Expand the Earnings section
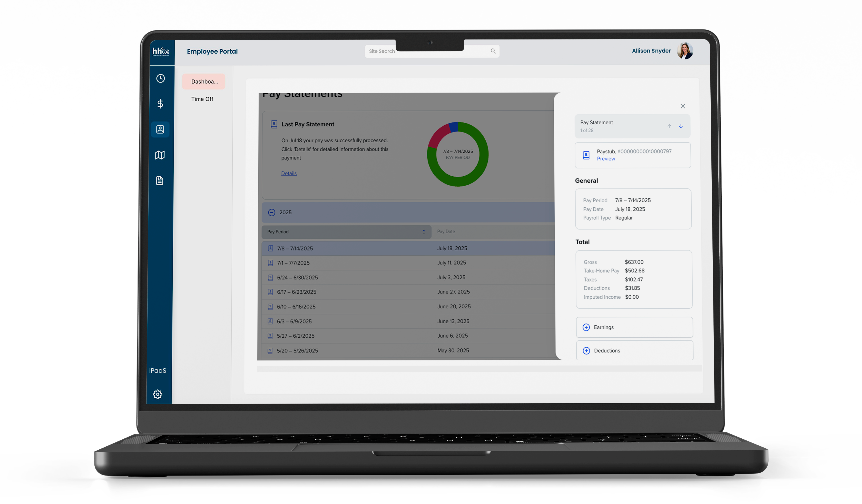This screenshot has height=504, width=862. tap(586, 327)
